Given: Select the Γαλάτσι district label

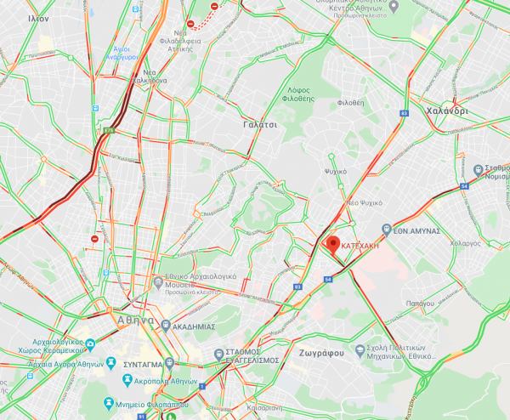Looking at the screenshot, I should pyautogui.click(x=260, y=125).
